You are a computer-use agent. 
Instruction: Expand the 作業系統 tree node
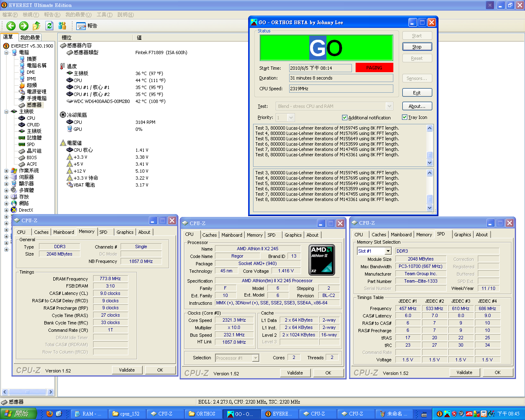point(7,171)
